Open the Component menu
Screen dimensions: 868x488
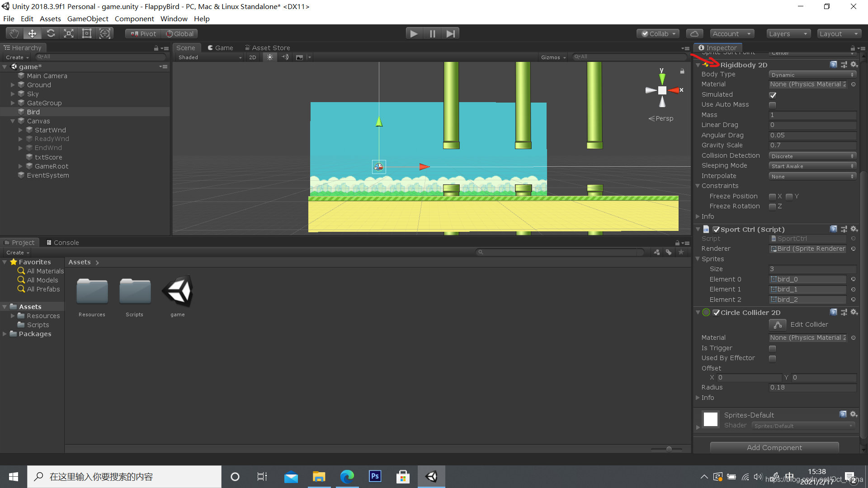tap(134, 19)
